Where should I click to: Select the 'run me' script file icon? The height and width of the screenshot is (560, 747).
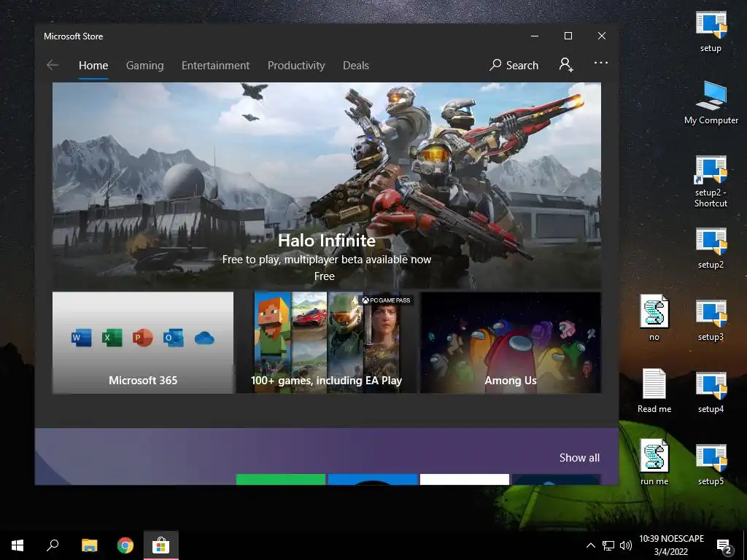654,462
